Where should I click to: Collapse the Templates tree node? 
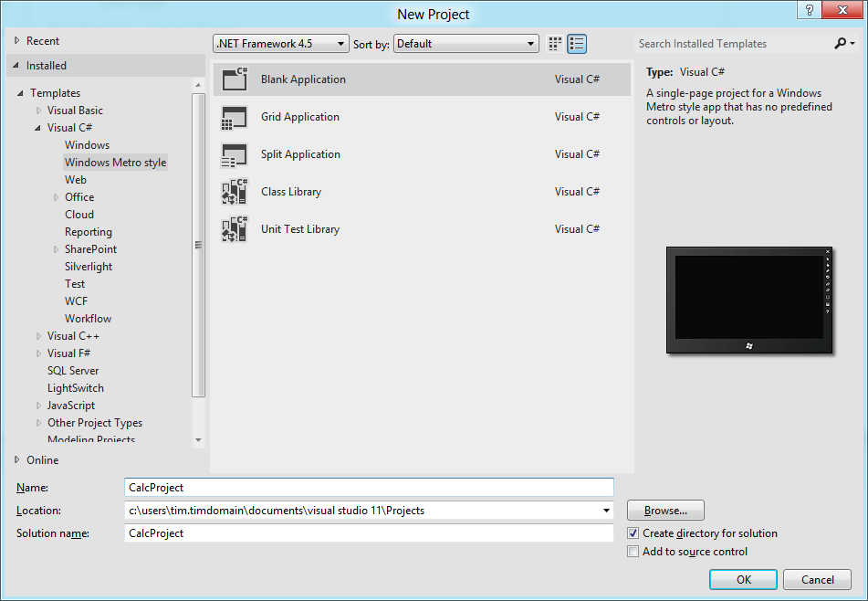point(20,93)
